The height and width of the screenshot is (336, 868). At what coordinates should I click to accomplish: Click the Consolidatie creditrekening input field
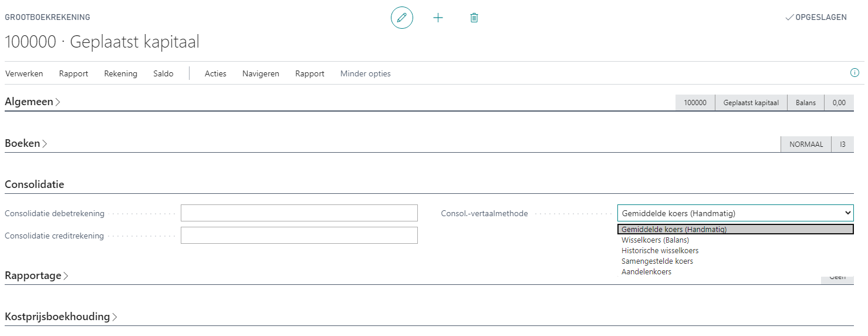click(299, 236)
